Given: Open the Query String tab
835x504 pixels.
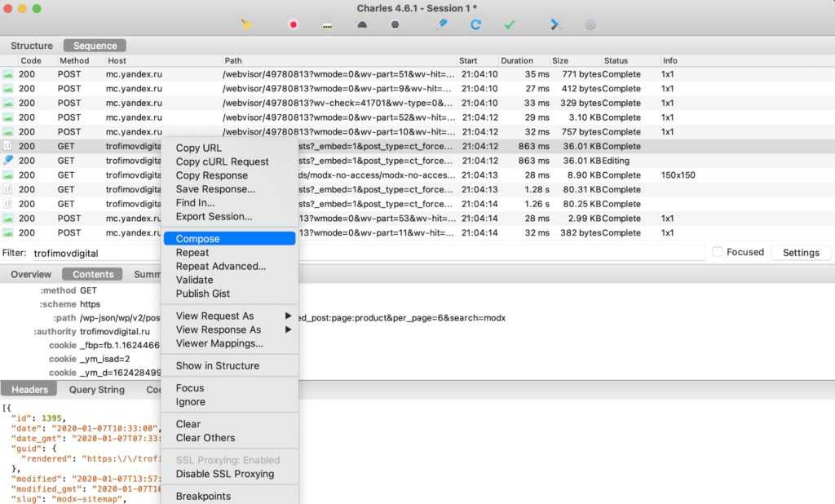Looking at the screenshot, I should [x=97, y=390].
